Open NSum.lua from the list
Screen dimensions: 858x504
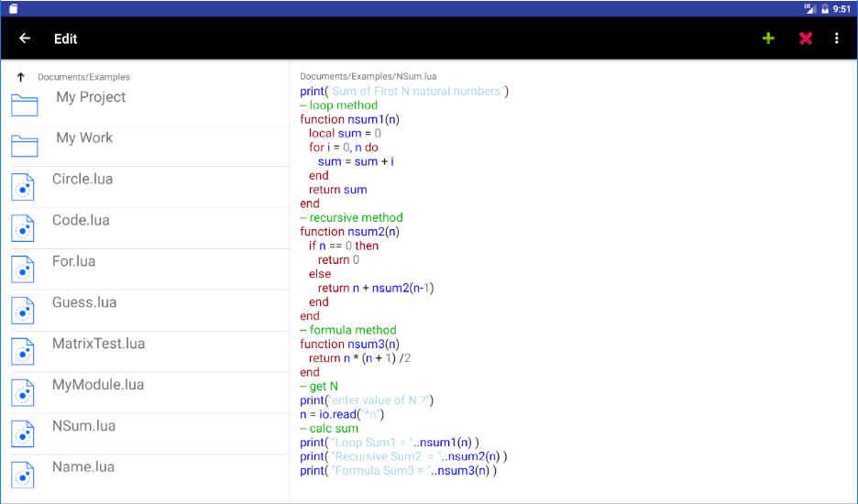click(x=83, y=426)
